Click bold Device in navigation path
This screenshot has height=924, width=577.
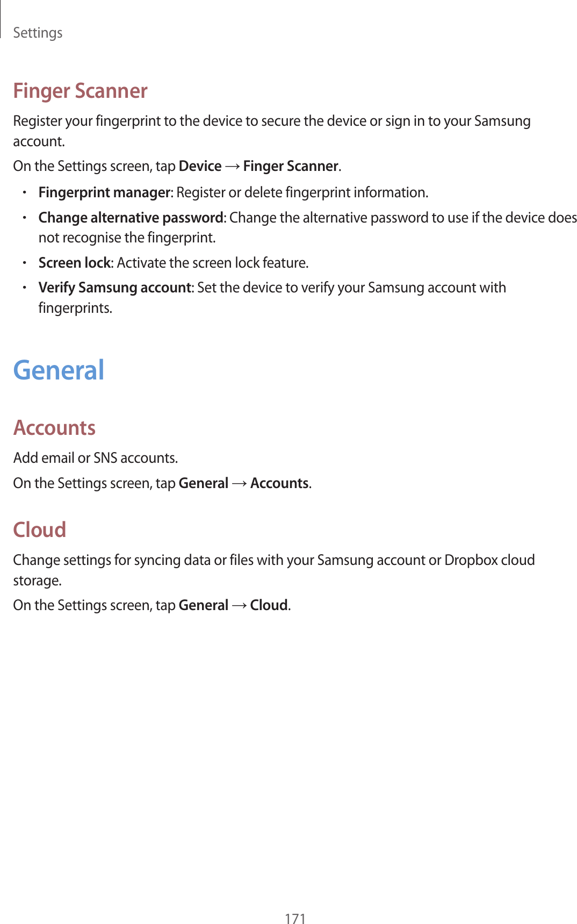tap(200, 166)
